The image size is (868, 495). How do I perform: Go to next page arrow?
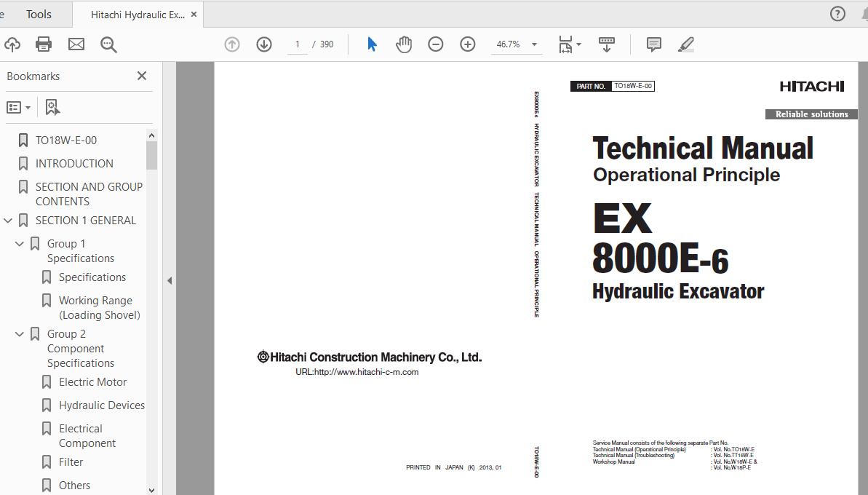point(264,44)
